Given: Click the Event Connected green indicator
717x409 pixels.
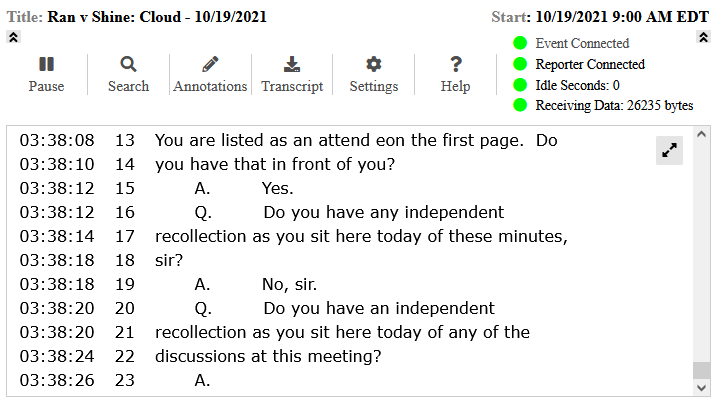Looking at the screenshot, I should 520,43.
